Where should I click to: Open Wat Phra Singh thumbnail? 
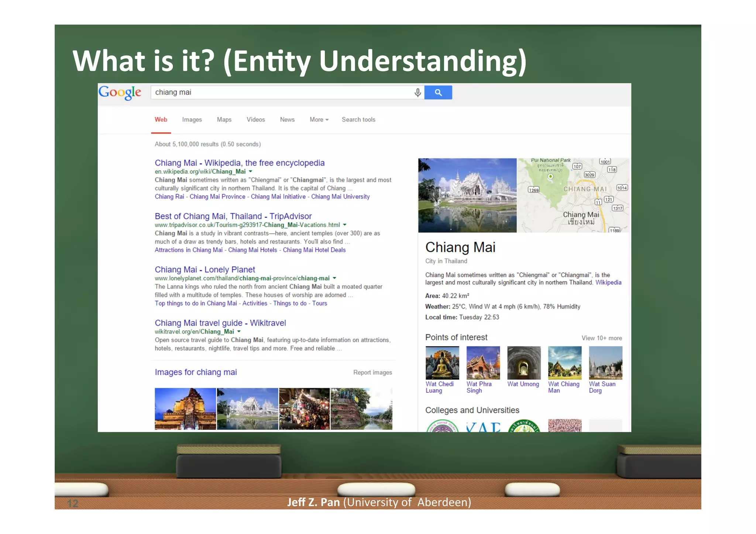click(x=483, y=363)
